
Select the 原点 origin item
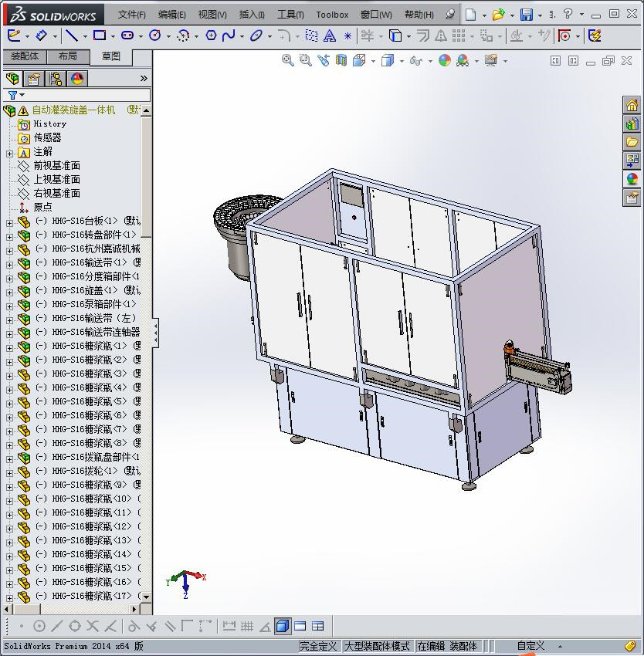pos(42,207)
